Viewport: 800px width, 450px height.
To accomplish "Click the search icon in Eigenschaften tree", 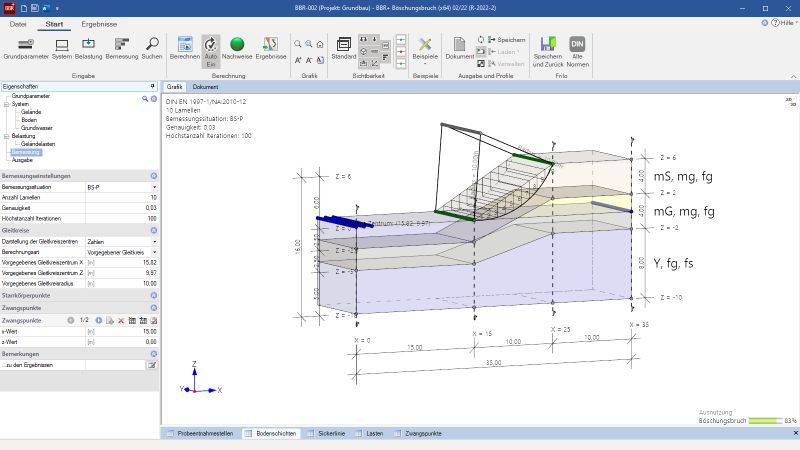I will pyautogui.click(x=145, y=98).
